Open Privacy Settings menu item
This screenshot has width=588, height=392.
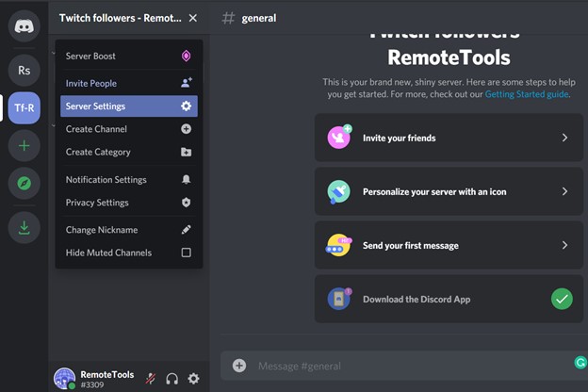(128, 203)
